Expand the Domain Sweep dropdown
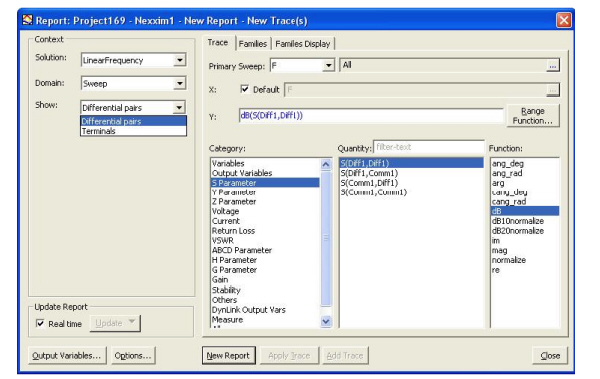 179,83
